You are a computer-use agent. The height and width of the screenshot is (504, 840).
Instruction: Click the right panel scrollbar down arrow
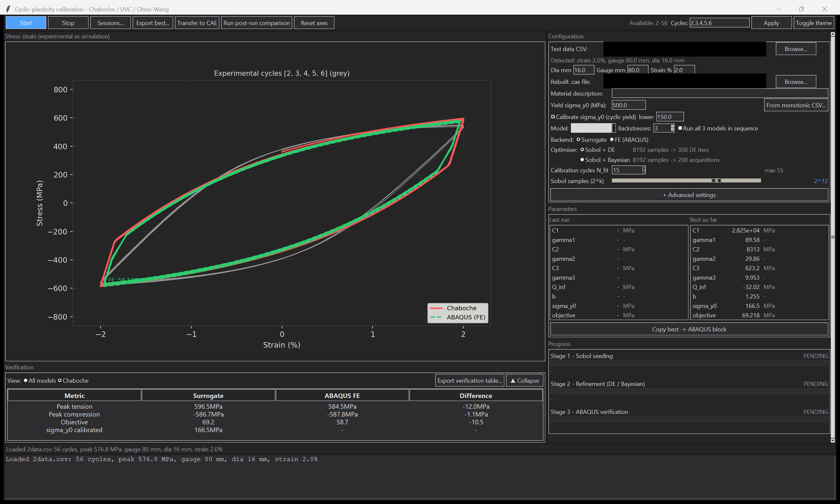point(833,441)
